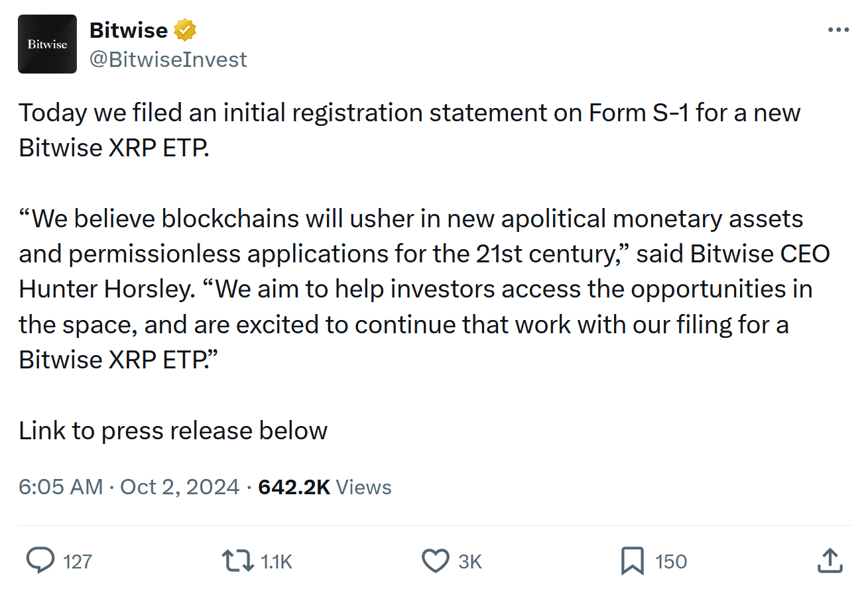Share the post via the upload icon
868x589 pixels.
click(830, 561)
